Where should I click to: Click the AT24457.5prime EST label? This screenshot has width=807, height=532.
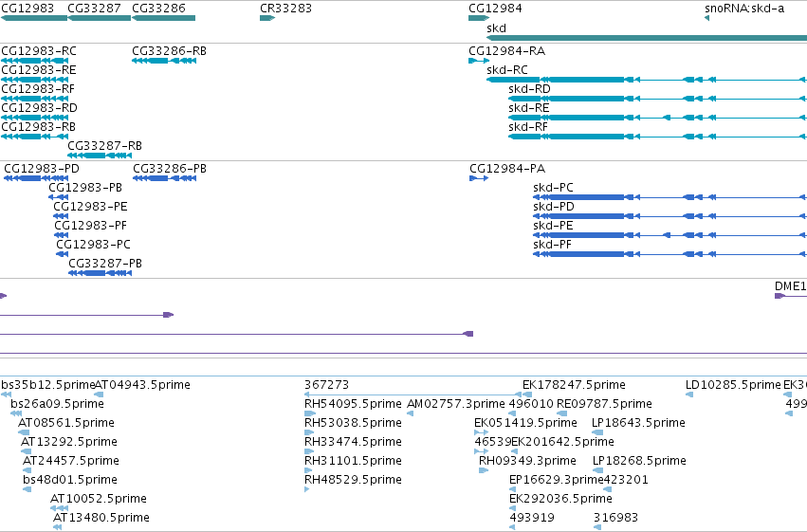[x=71, y=461]
